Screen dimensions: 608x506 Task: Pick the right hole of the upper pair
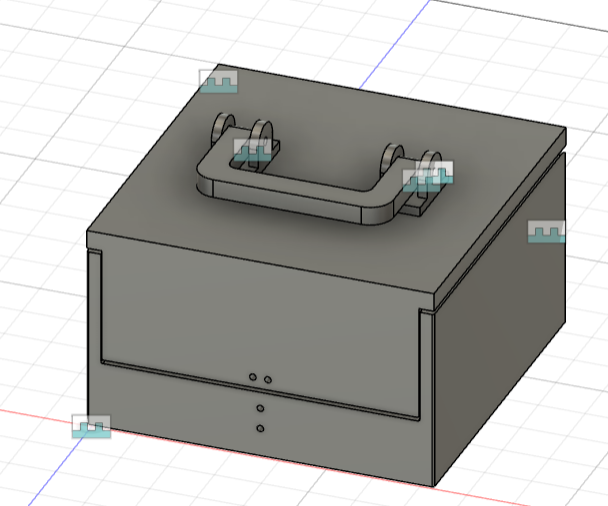click(268, 379)
